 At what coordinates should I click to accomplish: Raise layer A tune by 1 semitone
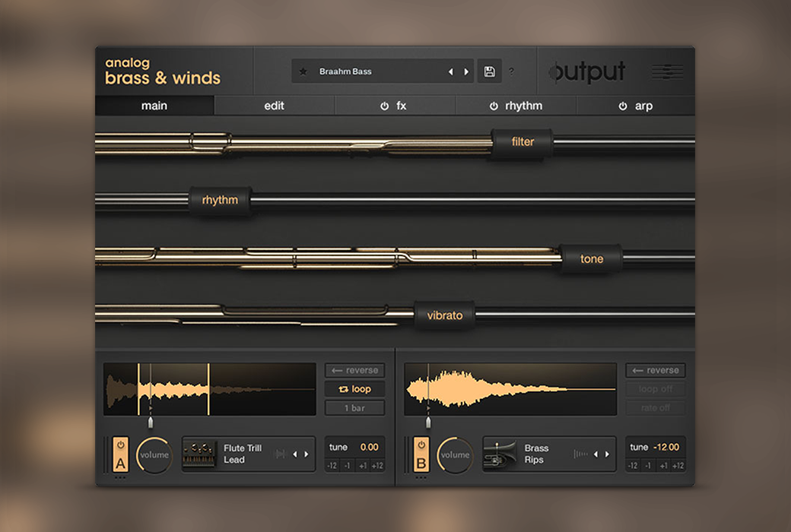point(362,465)
